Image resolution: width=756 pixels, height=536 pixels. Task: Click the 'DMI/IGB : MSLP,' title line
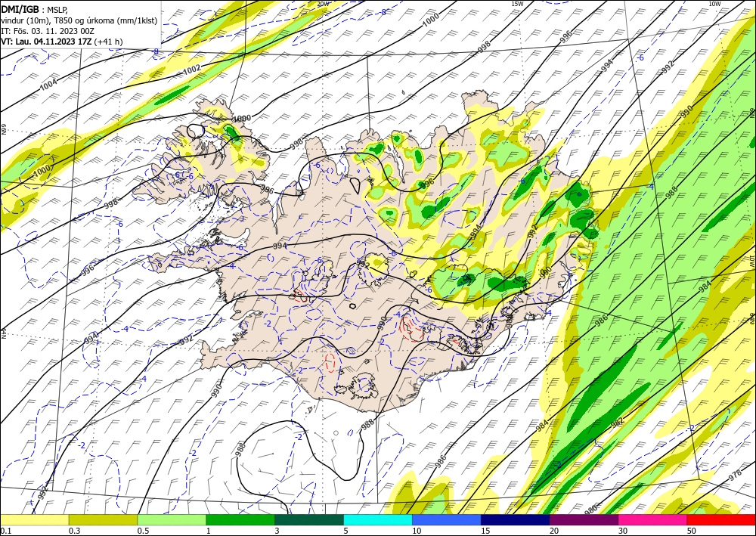pyautogui.click(x=34, y=10)
